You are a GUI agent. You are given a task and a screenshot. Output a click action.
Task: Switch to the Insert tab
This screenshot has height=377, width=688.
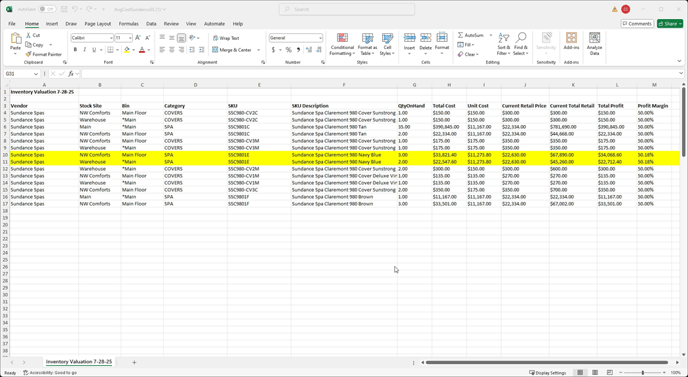(52, 24)
